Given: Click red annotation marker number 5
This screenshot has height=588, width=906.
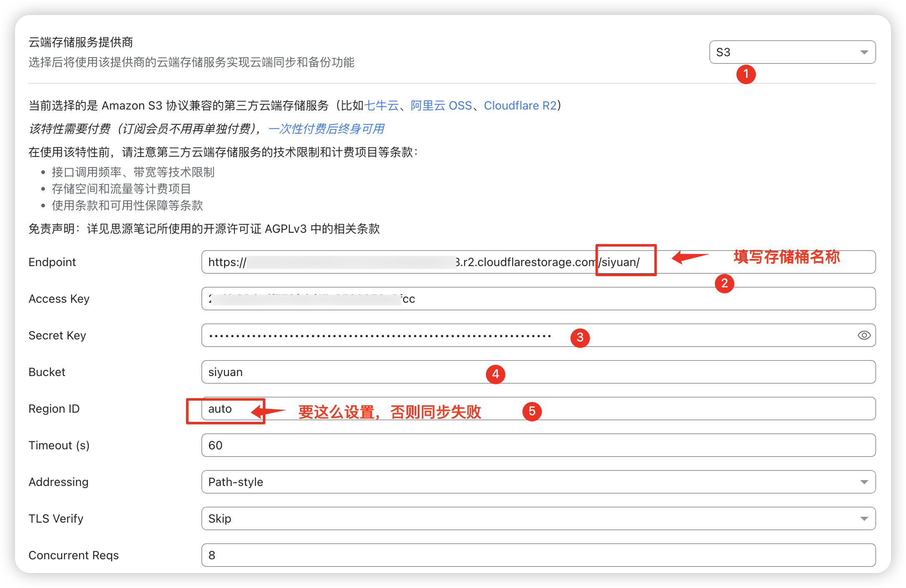Looking at the screenshot, I should 532,411.
